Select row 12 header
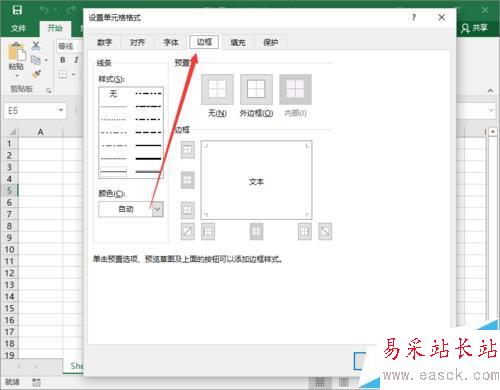The width and height of the screenshot is (500, 390). [9, 273]
